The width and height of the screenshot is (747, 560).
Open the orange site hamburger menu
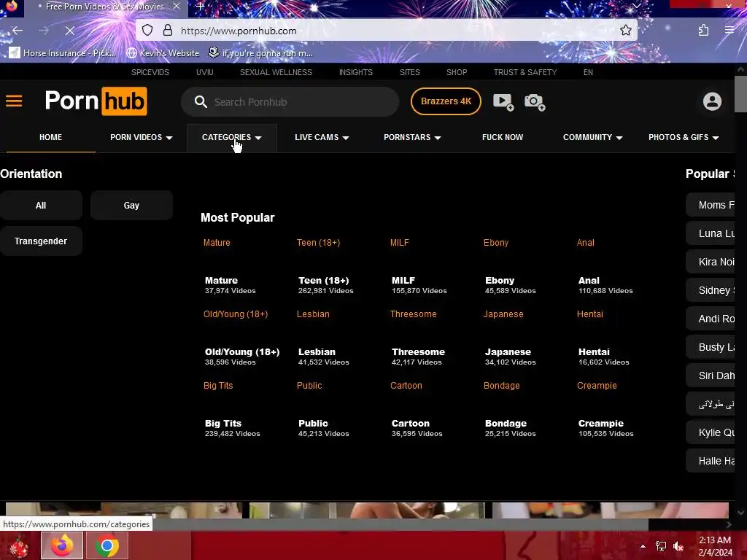point(14,101)
